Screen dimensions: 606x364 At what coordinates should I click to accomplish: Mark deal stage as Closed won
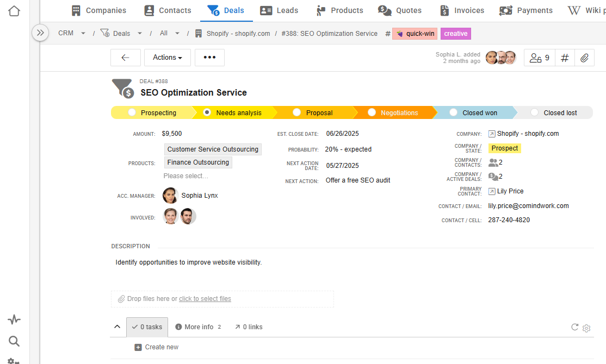click(x=453, y=112)
